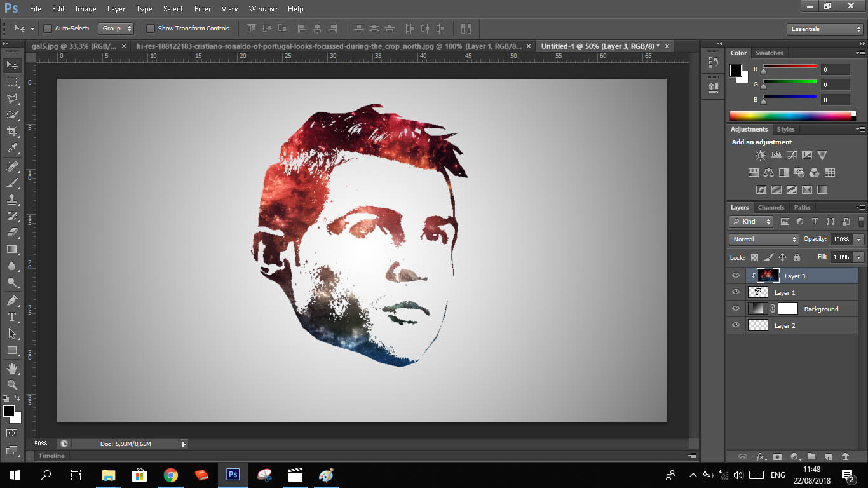Select the Pen tool
The image size is (868, 488).
coord(12,300)
